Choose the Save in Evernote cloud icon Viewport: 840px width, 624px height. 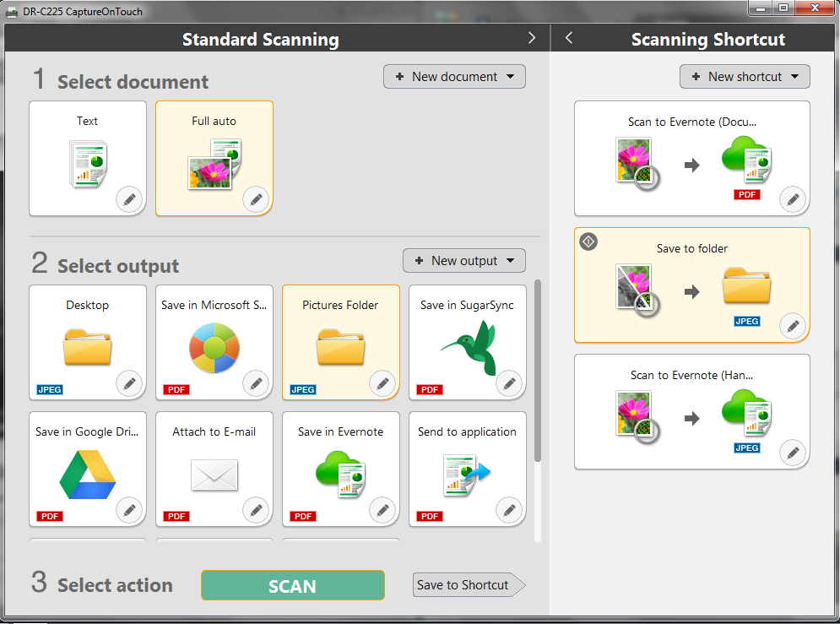[341, 475]
